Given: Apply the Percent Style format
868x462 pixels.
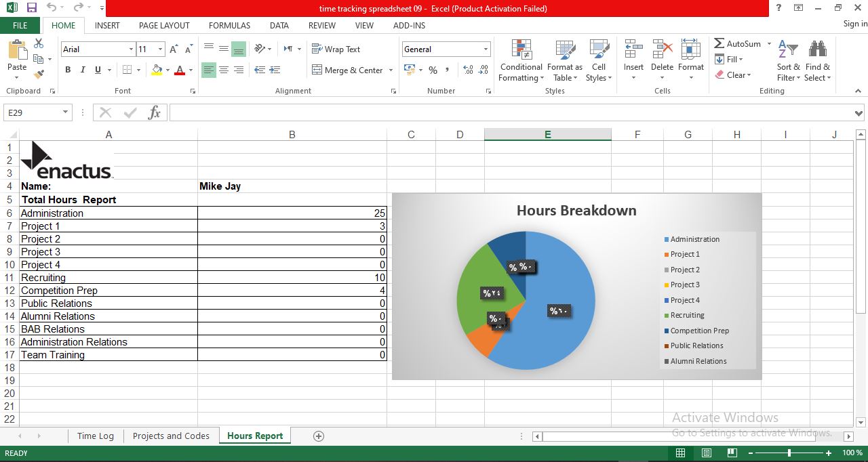Looking at the screenshot, I should click(432, 70).
